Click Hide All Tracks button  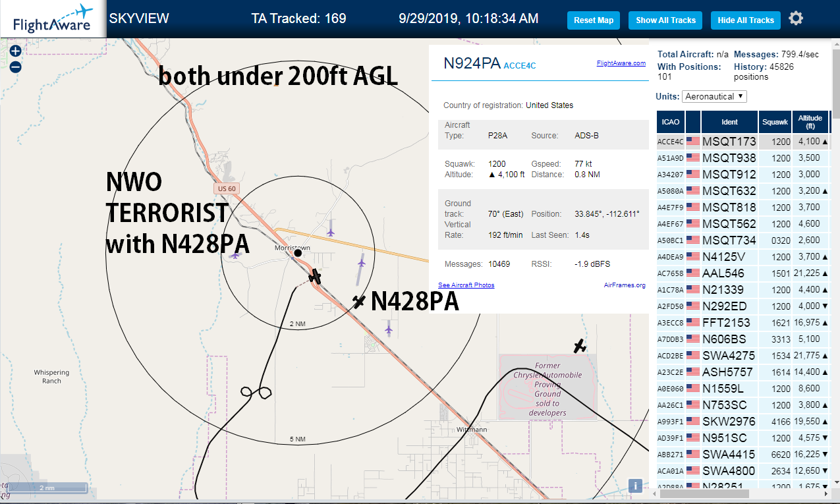coord(746,20)
